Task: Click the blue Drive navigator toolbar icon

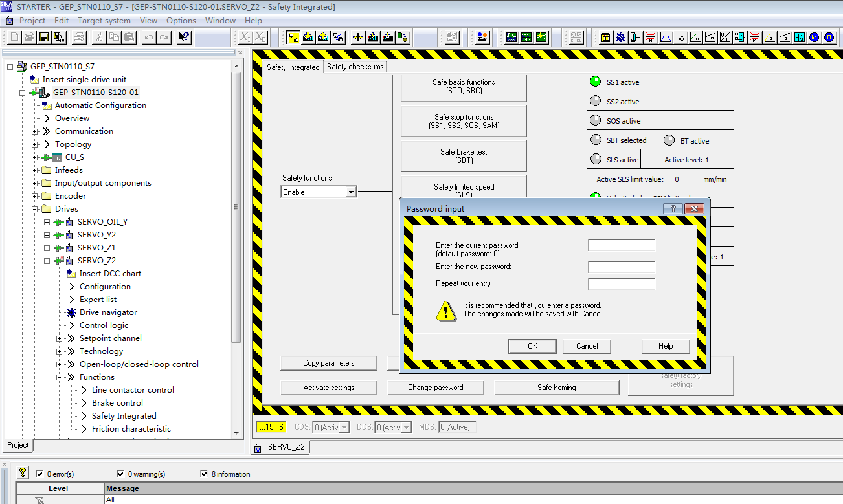Action: (x=620, y=38)
